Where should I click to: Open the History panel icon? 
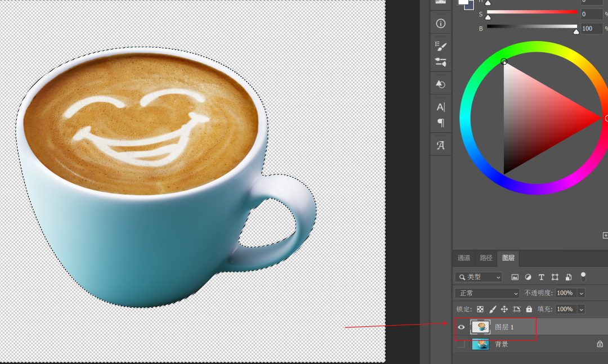click(x=441, y=84)
